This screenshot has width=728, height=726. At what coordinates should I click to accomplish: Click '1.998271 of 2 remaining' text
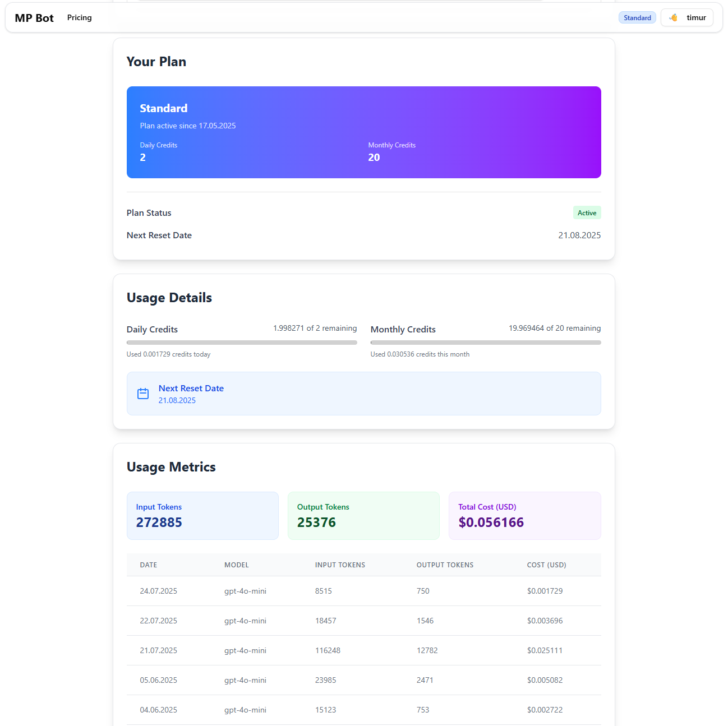[315, 328]
